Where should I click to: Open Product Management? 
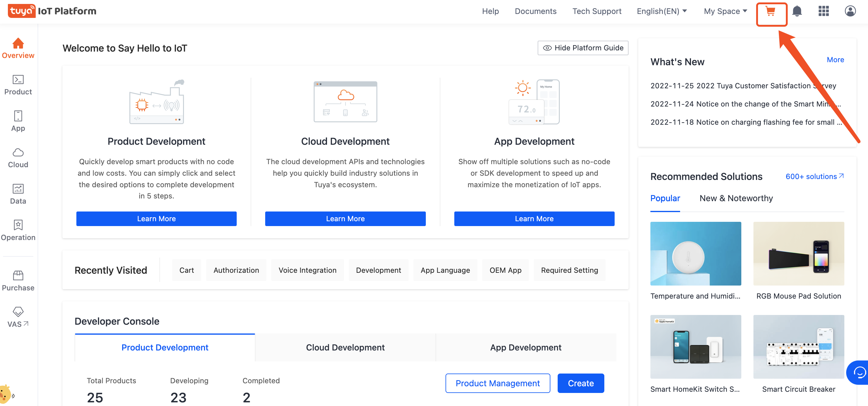click(498, 383)
